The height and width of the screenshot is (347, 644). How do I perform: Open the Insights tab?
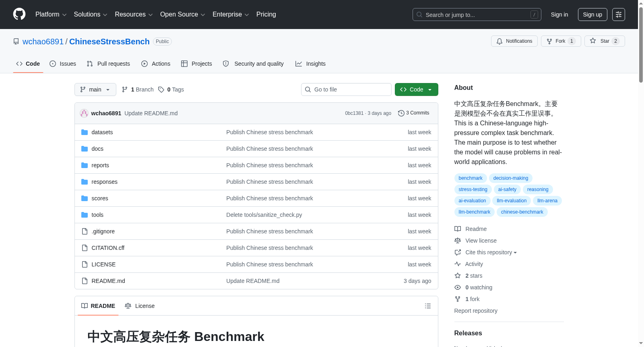tap(310, 64)
